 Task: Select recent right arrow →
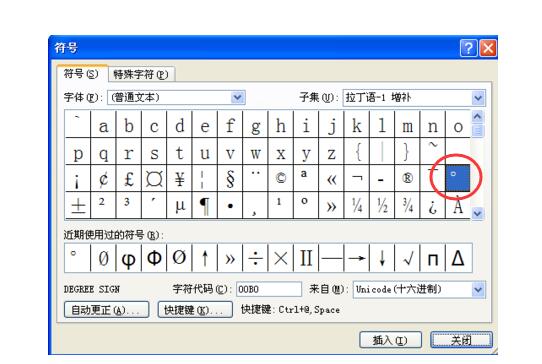pos(357,258)
